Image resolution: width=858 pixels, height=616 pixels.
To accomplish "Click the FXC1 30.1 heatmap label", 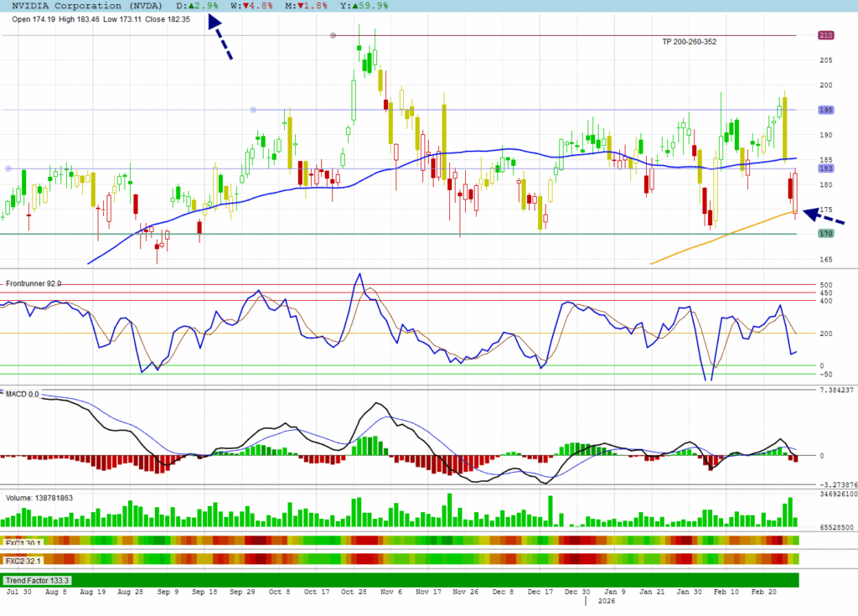I will pyautogui.click(x=24, y=542).
